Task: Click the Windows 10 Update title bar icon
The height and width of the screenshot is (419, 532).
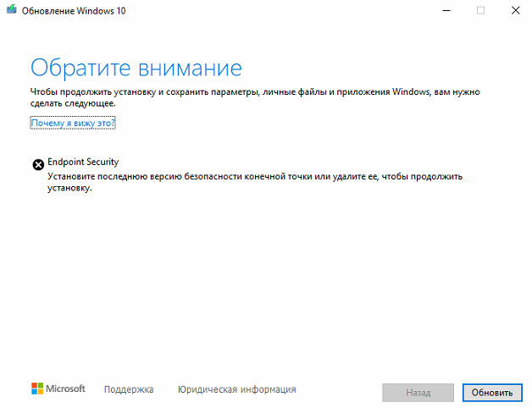Action: click(12, 9)
